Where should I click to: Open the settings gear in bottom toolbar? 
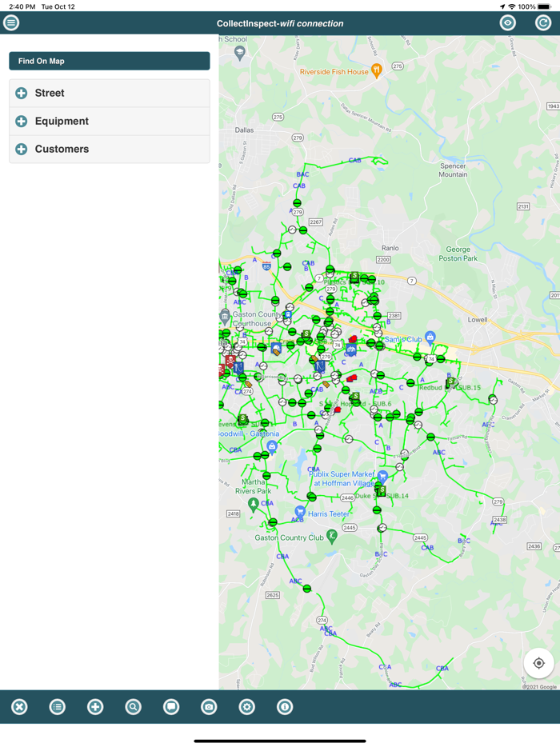[247, 706]
